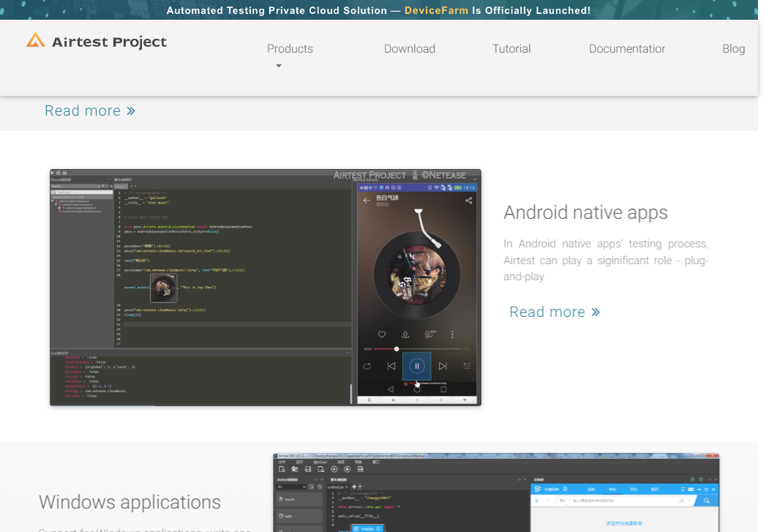The image size is (769, 532).
Task: Click Android back triangle in phone navigation bar
Action: pyautogui.click(x=391, y=389)
